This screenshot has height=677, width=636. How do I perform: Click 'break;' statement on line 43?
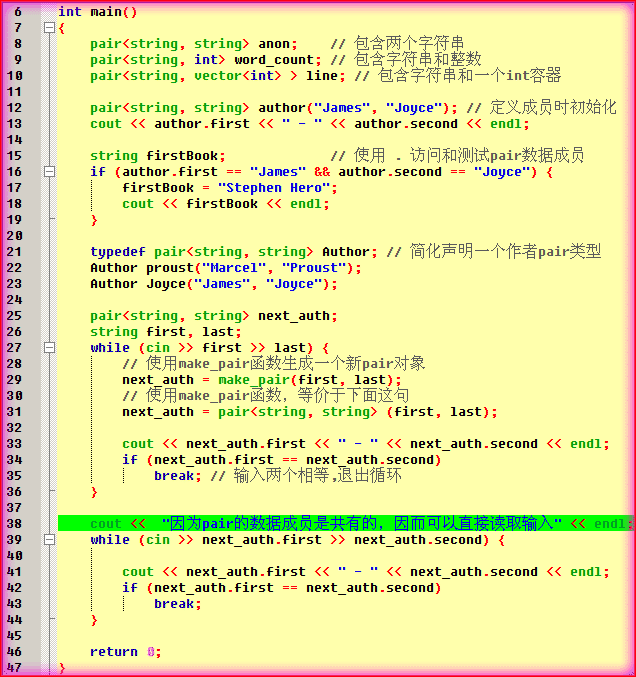pos(177,604)
